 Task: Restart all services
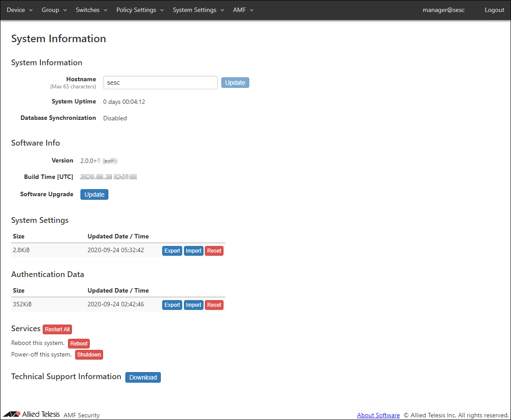[57, 329]
